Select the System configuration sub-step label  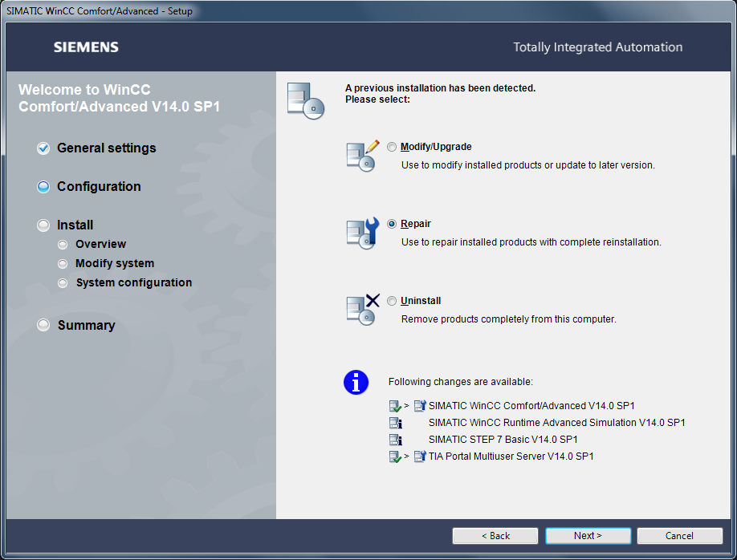tap(134, 283)
